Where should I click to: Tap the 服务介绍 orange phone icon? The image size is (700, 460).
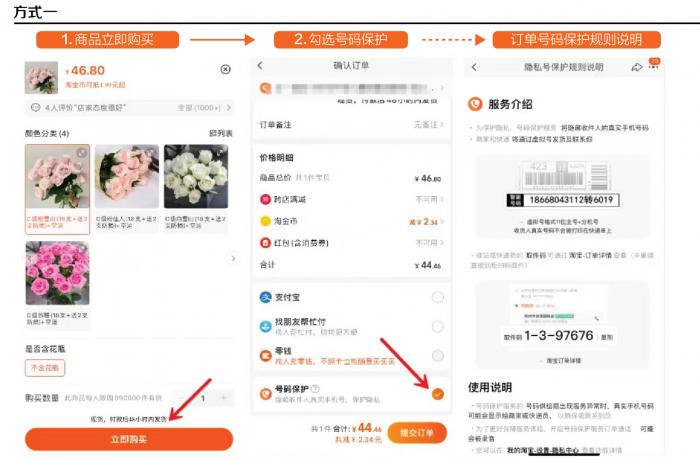pos(475,104)
